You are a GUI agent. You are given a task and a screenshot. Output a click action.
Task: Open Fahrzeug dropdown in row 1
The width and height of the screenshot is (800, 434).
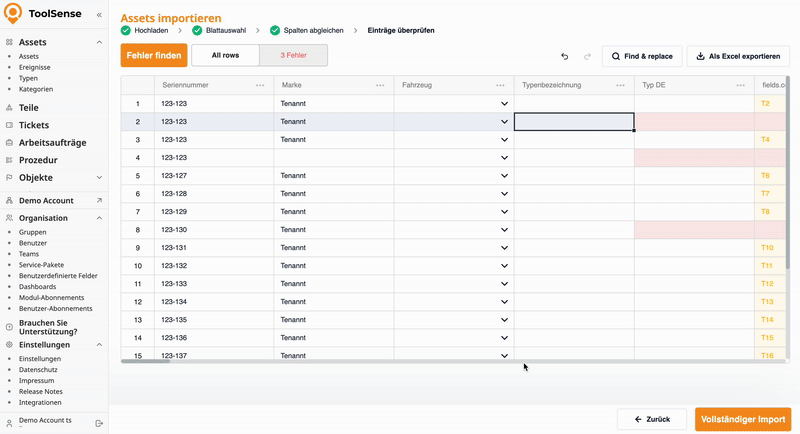pyautogui.click(x=504, y=104)
